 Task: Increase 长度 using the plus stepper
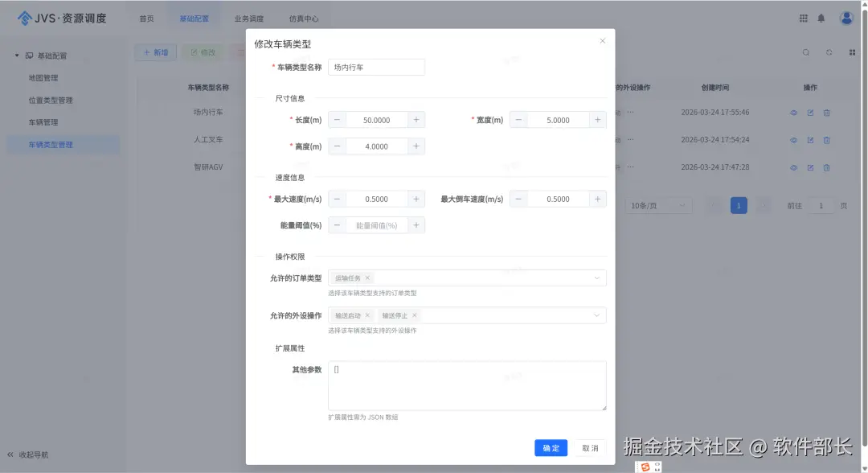point(416,119)
